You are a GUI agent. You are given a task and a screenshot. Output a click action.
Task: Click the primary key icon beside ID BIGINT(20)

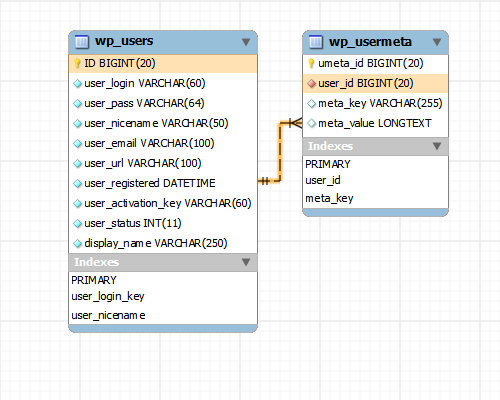77,63
